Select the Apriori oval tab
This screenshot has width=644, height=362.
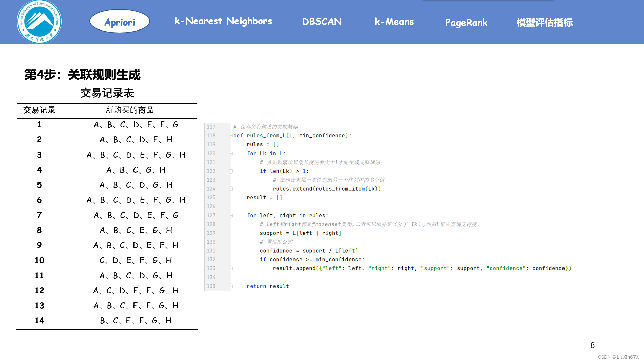point(119,22)
